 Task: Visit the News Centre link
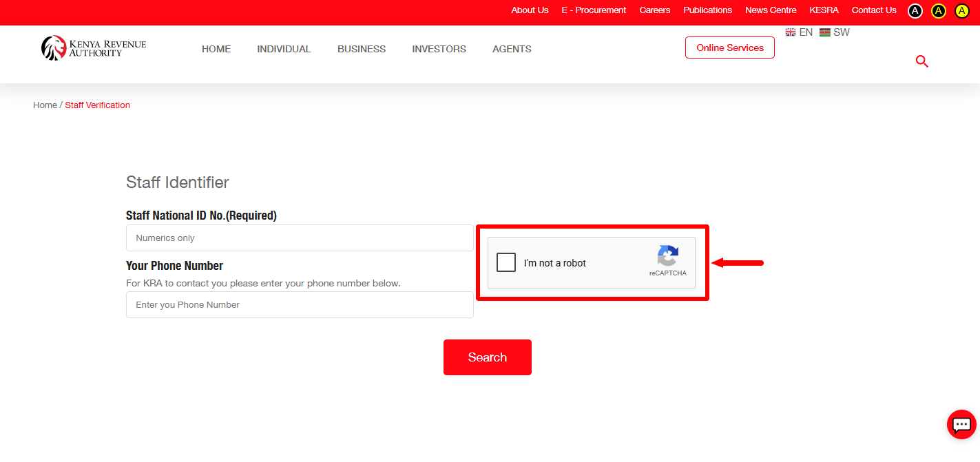pos(771,10)
